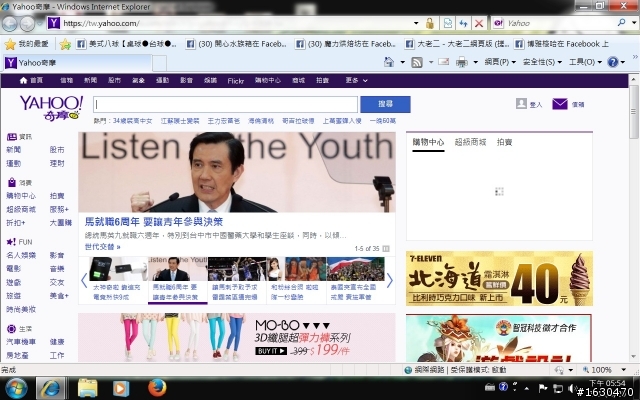Click the compatibility view icon in address bar
Image resolution: width=640 pixels, height=400 pixels.
(x=448, y=23)
